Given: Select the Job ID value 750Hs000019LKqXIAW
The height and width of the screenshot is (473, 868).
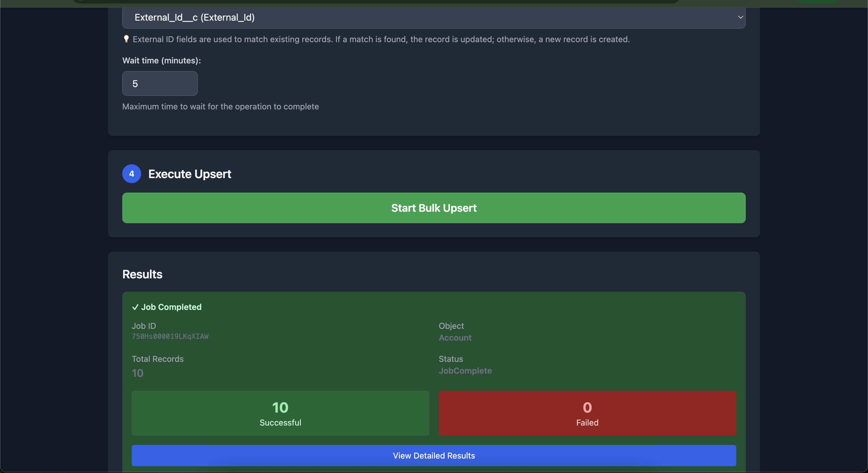Looking at the screenshot, I should click(x=170, y=336).
